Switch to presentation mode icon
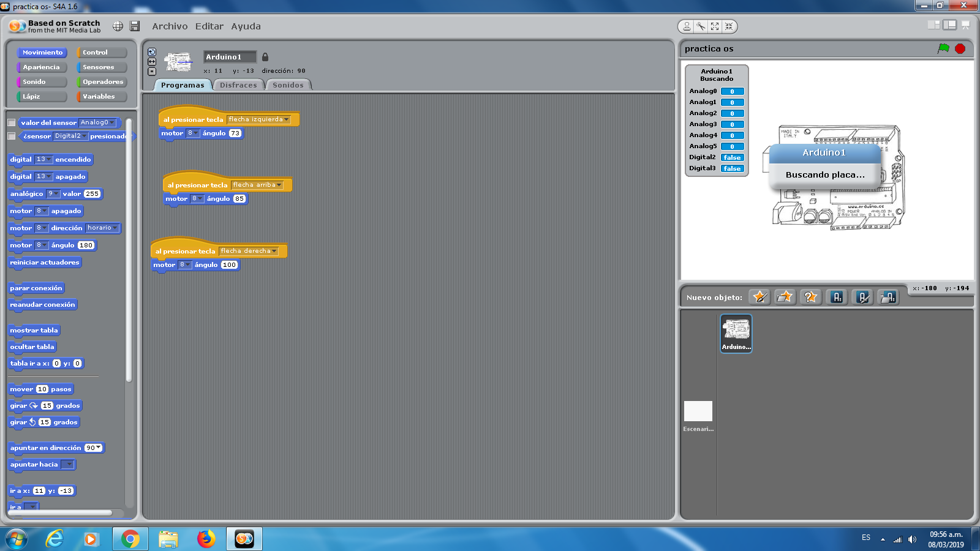This screenshot has width=980, height=551. (x=965, y=25)
